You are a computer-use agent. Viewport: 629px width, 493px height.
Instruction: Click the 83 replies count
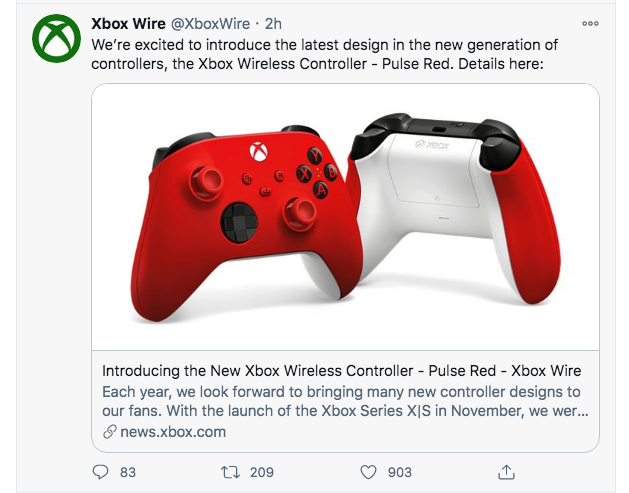(127, 471)
